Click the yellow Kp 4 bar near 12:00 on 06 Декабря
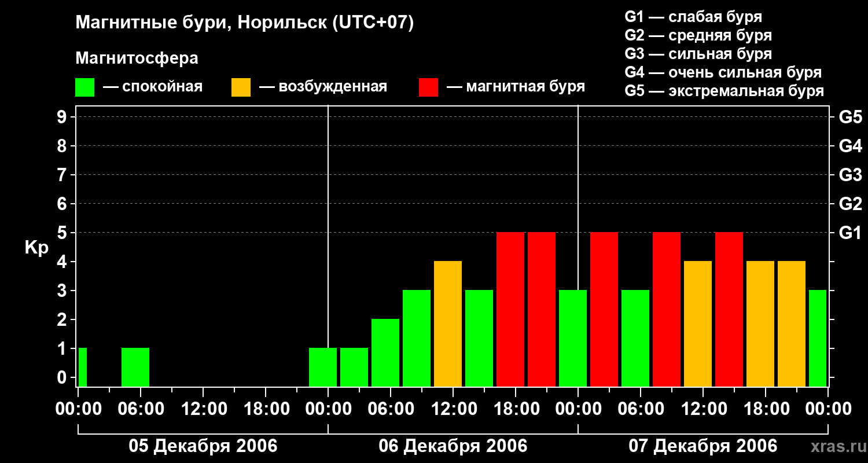This screenshot has width=868, height=463. (x=448, y=324)
